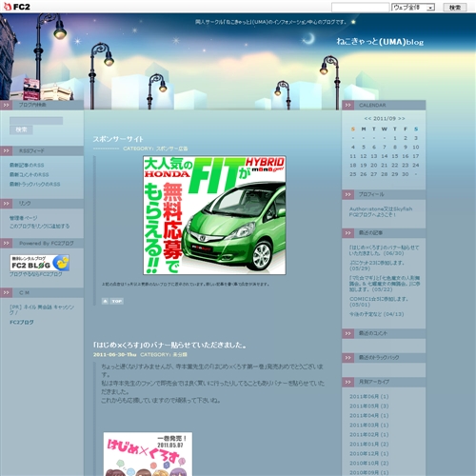Click the arrow icon beside 月別アーカイブ
The image size is (476, 476).
(x=347, y=382)
